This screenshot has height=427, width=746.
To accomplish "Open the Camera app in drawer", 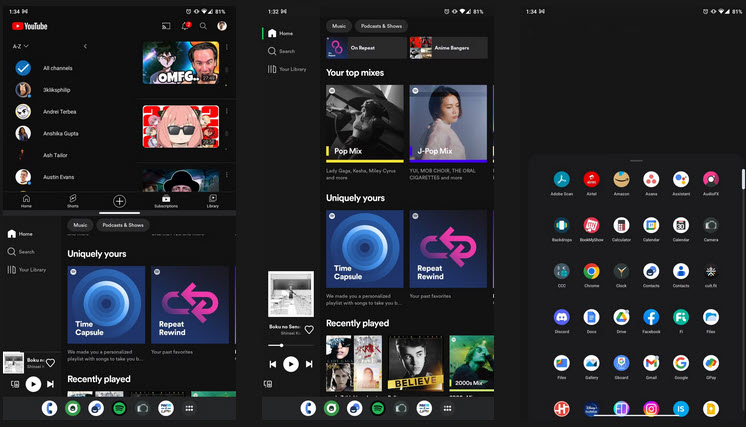I will pyautogui.click(x=711, y=225).
